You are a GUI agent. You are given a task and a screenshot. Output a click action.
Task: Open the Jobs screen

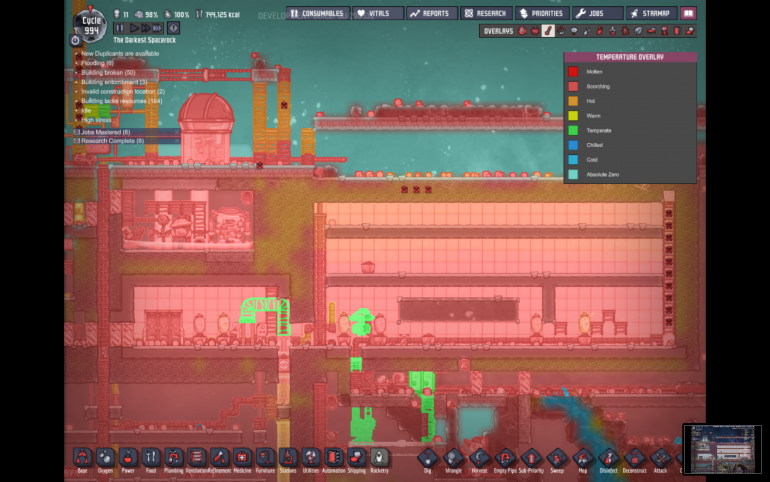[x=598, y=13]
